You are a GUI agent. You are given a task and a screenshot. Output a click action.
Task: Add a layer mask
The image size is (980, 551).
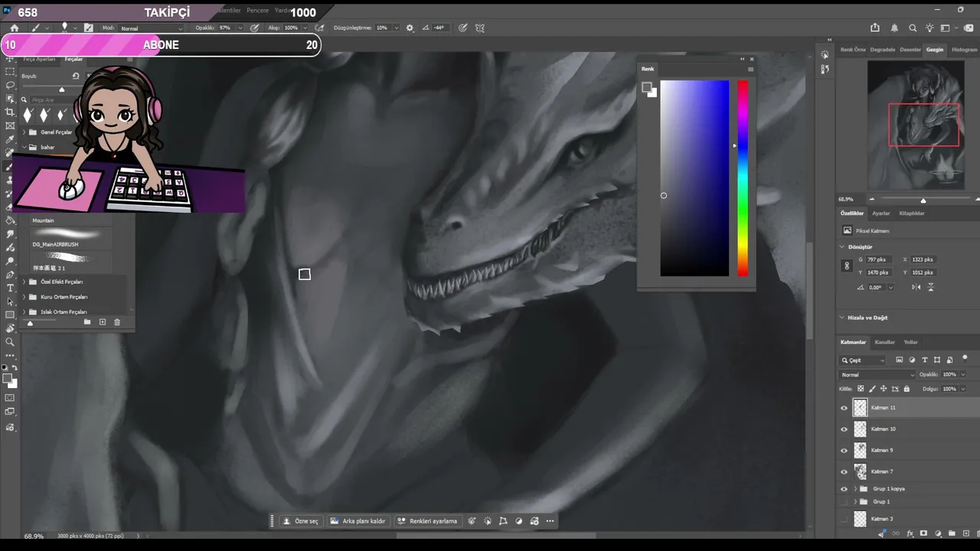(923, 533)
